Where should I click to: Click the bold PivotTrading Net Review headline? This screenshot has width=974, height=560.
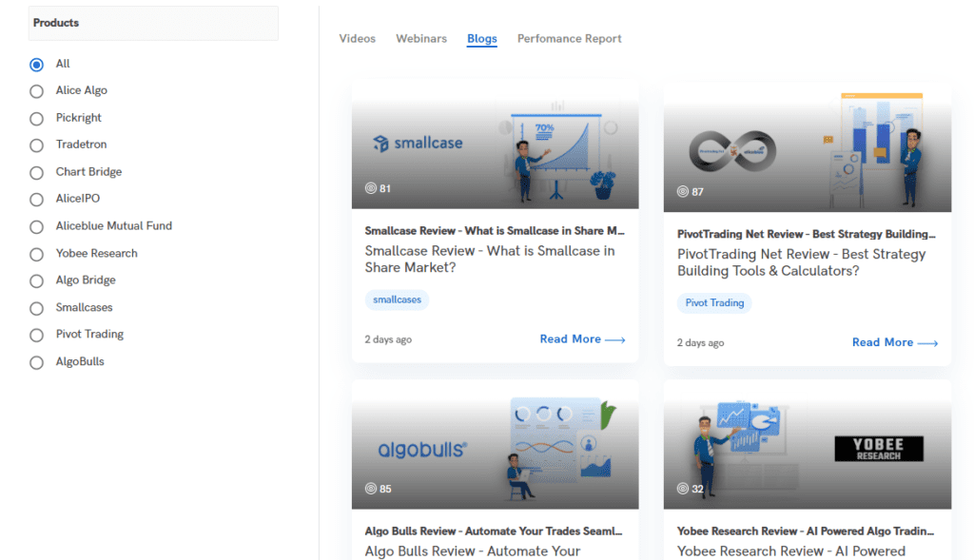coord(807,234)
